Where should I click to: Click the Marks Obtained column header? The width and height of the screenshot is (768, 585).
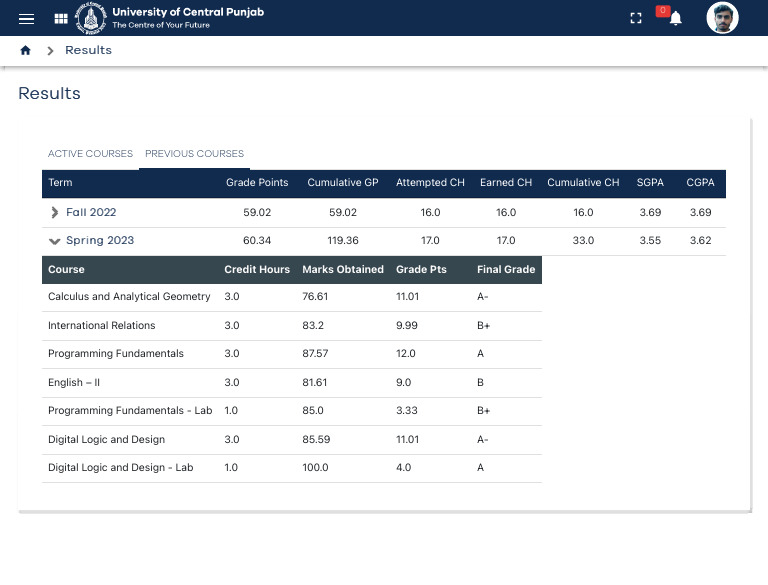(x=342, y=269)
